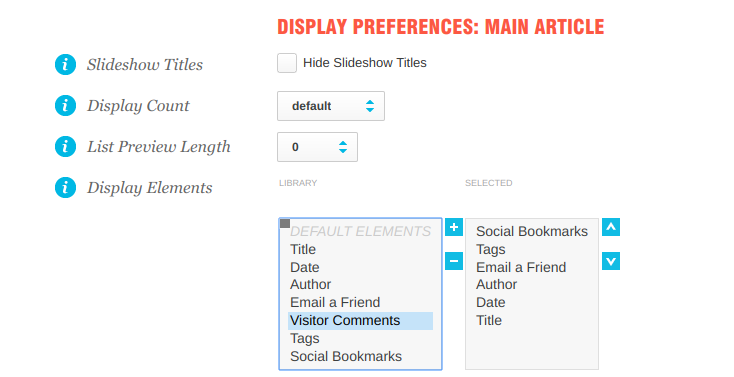The height and width of the screenshot is (377, 734).
Task: Open the List Preview Length dropdown
Action: pyautogui.click(x=317, y=147)
